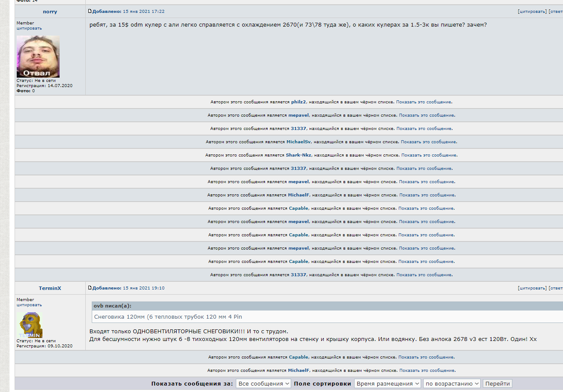
Task: Click the post icon beside norry's post date
Action: [x=90, y=11]
